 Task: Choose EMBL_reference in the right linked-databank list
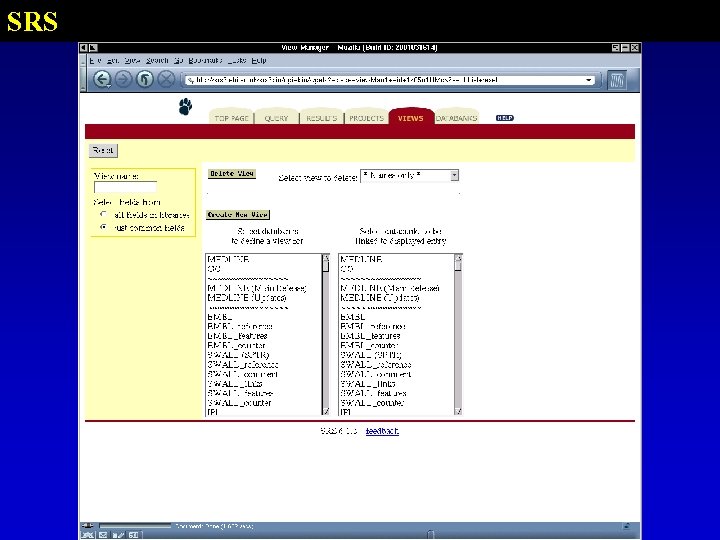(373, 326)
